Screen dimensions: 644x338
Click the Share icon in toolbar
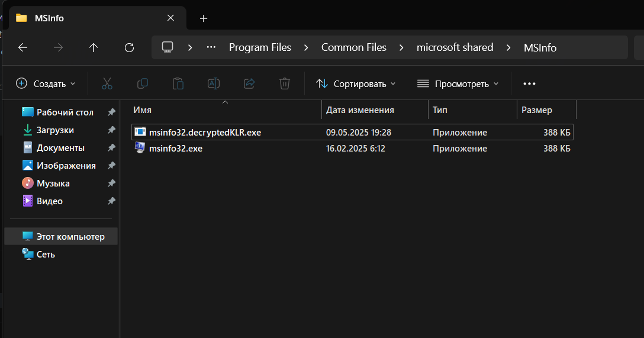249,83
